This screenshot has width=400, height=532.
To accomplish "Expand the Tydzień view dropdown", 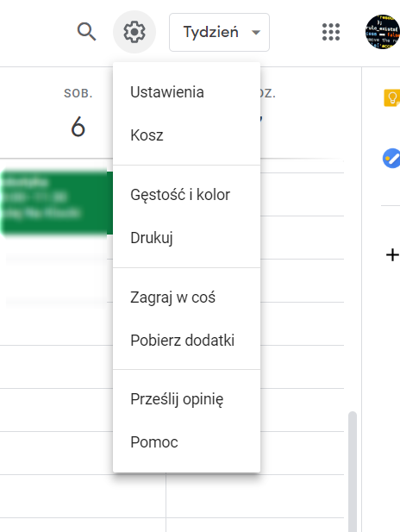I will click(219, 32).
